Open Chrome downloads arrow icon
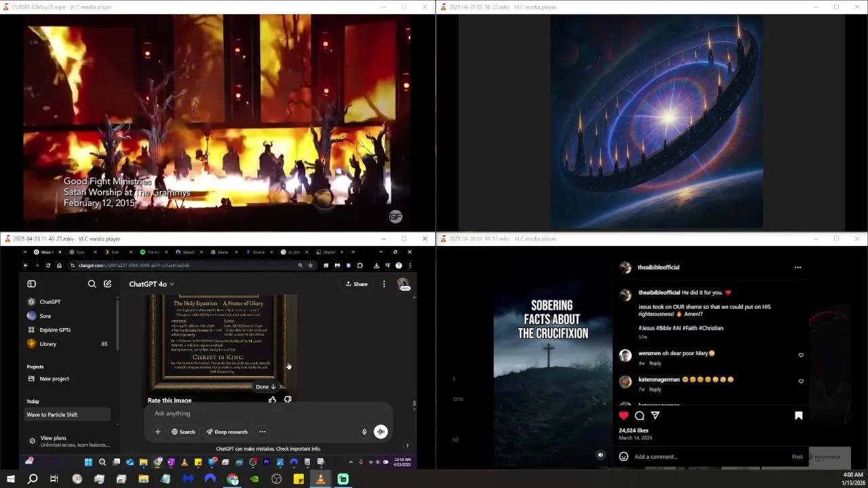This screenshot has height=488, width=868. [376, 265]
